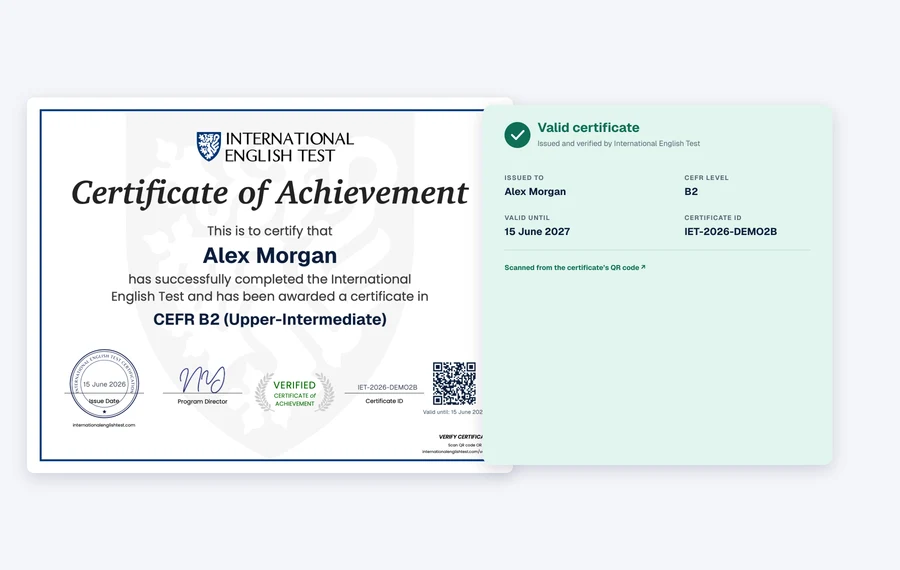The width and height of the screenshot is (900, 570).
Task: Click 'internationalenglishtest.com' under the stamp
Action: click(x=104, y=425)
